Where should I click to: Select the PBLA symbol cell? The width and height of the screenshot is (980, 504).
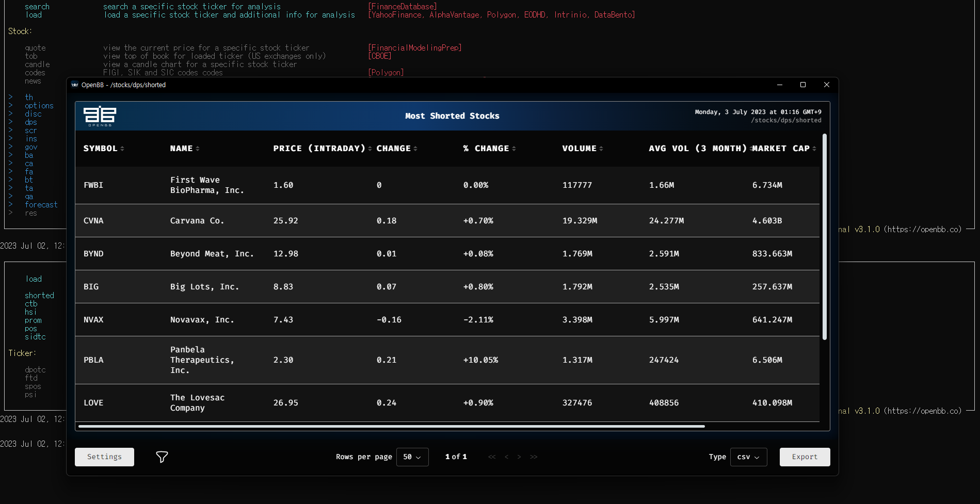pos(93,360)
